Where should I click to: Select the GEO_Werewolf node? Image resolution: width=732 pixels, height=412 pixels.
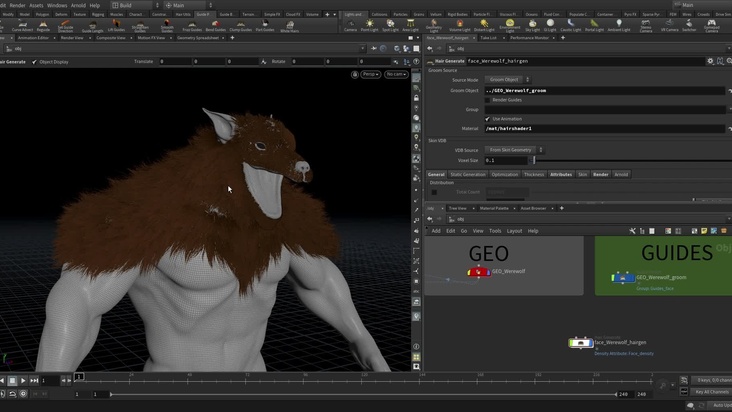tap(479, 272)
